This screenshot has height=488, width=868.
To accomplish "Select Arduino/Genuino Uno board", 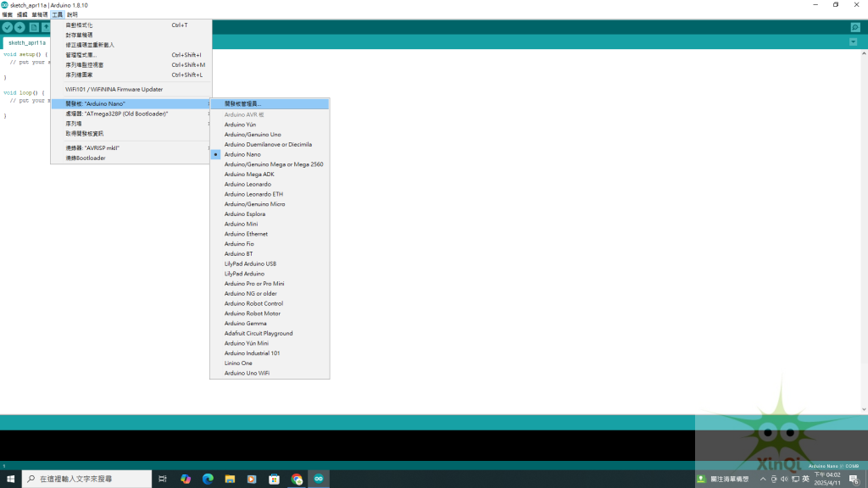I will coord(270,135).
